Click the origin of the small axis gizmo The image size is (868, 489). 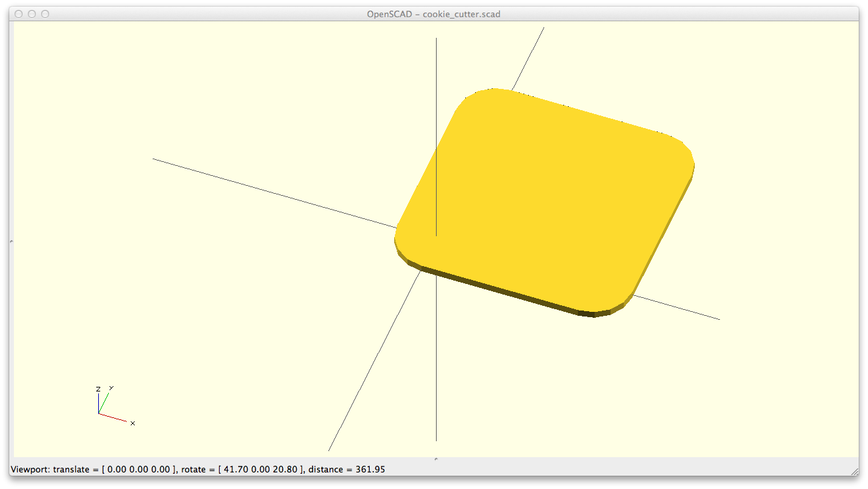click(99, 413)
